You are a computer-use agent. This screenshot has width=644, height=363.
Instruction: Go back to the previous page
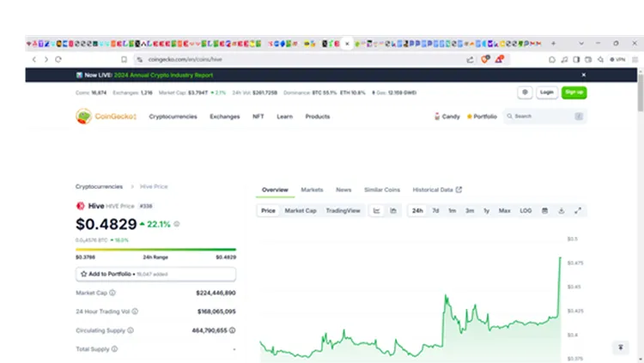point(34,59)
